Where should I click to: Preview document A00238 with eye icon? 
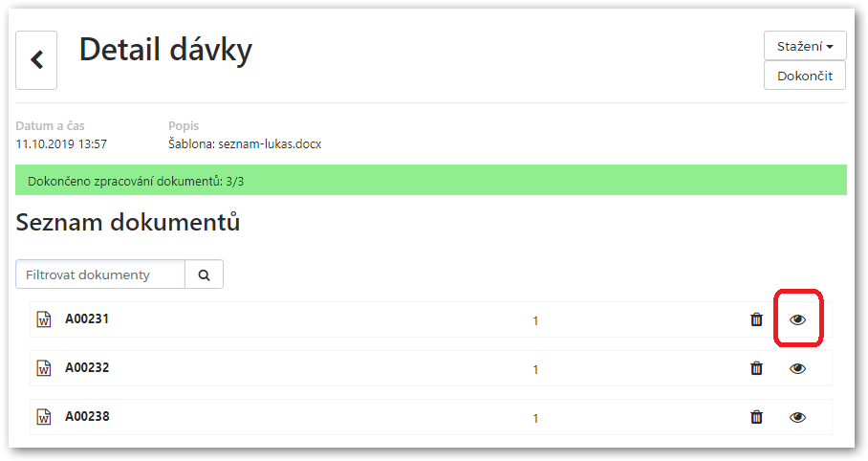(x=797, y=417)
